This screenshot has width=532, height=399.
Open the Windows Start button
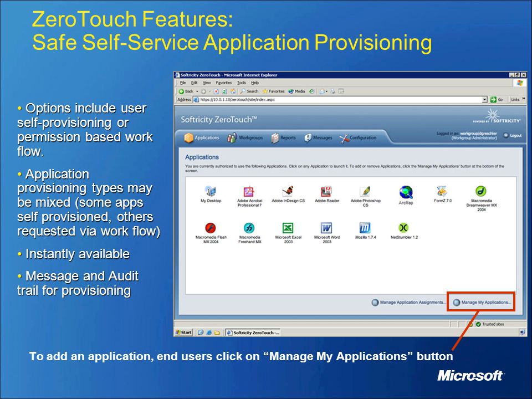[x=183, y=332]
